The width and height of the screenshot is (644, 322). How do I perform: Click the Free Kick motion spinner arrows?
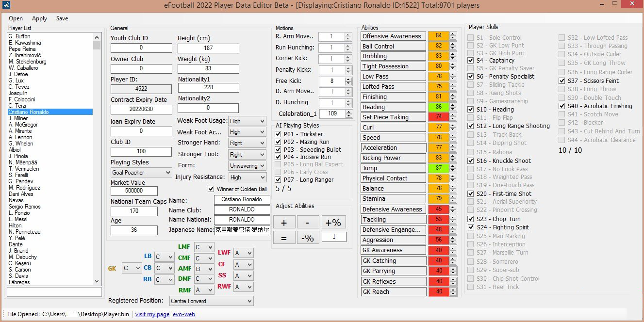click(348, 81)
